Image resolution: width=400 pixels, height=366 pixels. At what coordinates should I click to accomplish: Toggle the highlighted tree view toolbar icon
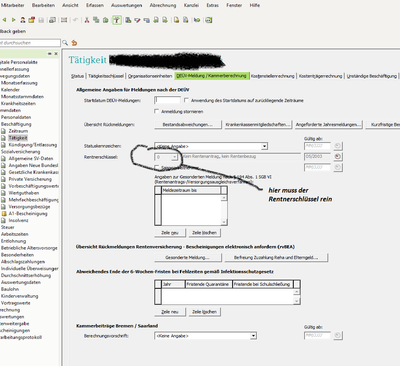tap(117, 20)
